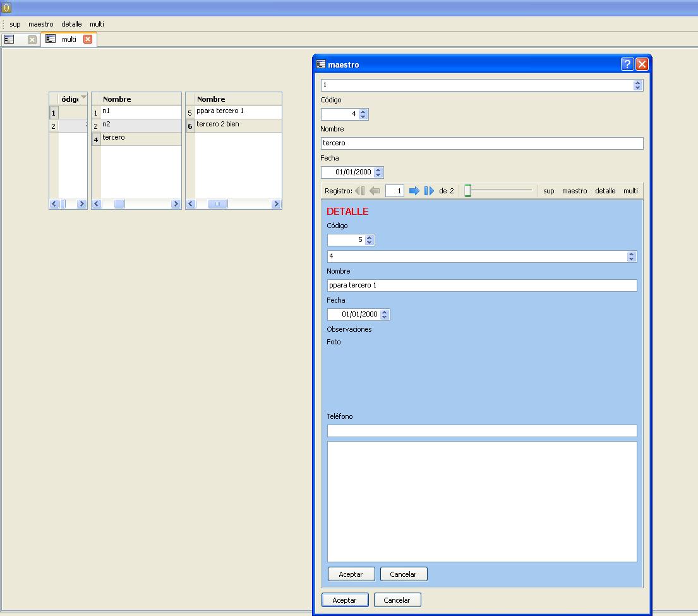Image resolution: width=698 pixels, height=616 pixels.
Task: Close the untitled tab with the grey X
Action: coord(32,40)
